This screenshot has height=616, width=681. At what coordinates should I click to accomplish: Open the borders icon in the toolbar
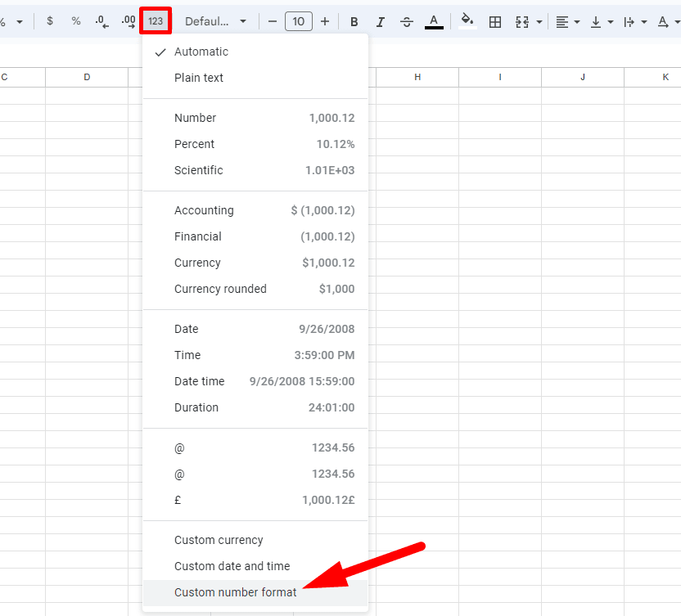point(495,21)
